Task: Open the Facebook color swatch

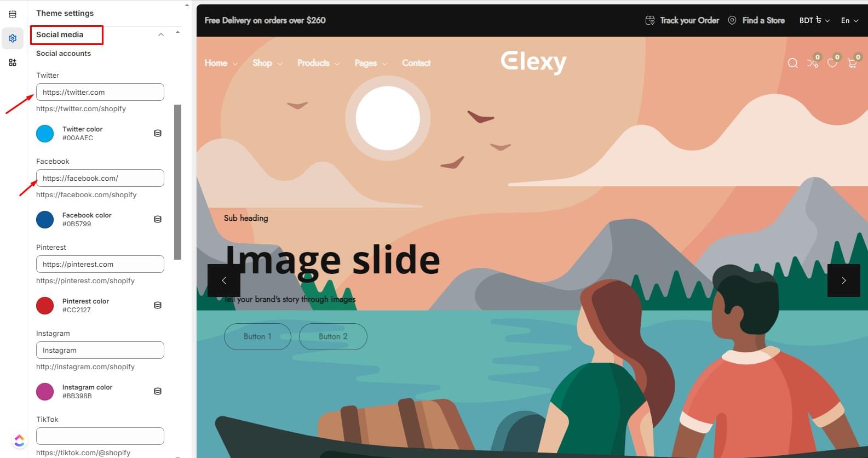Action: click(45, 219)
